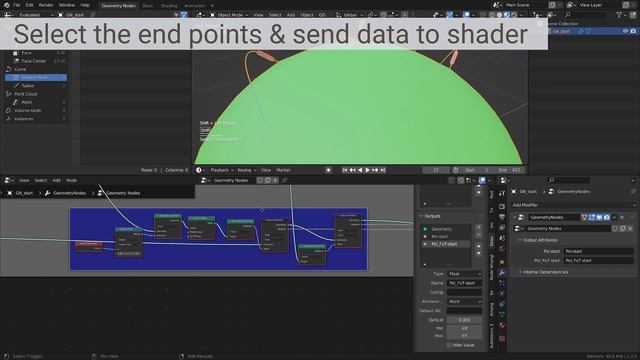Open the Add Modifier dropdown
The height and width of the screenshot is (360, 640).
click(572, 205)
